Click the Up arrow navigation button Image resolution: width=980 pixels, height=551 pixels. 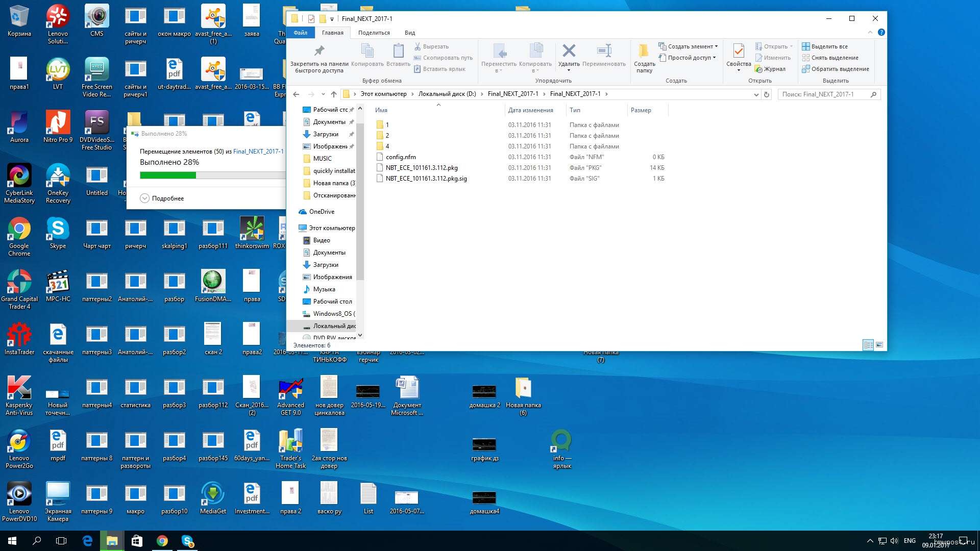point(333,94)
